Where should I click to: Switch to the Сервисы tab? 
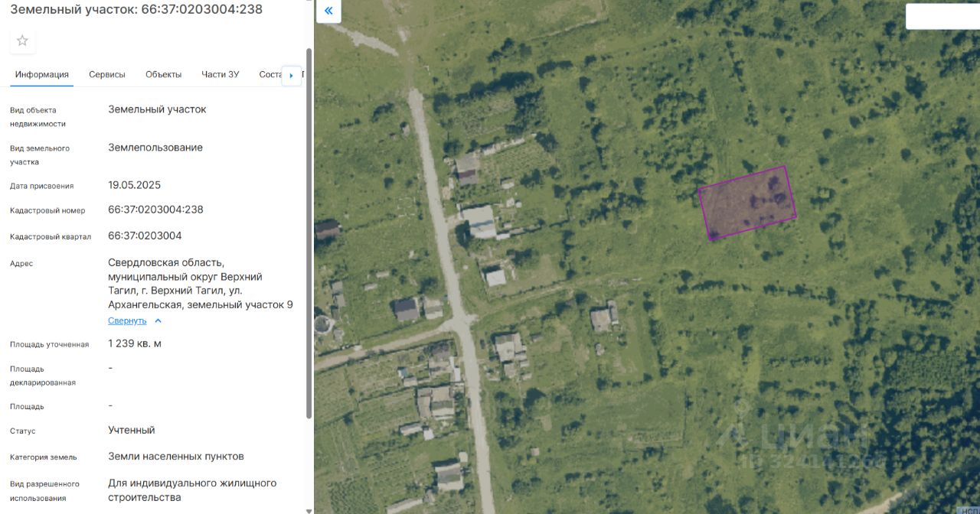(x=107, y=74)
